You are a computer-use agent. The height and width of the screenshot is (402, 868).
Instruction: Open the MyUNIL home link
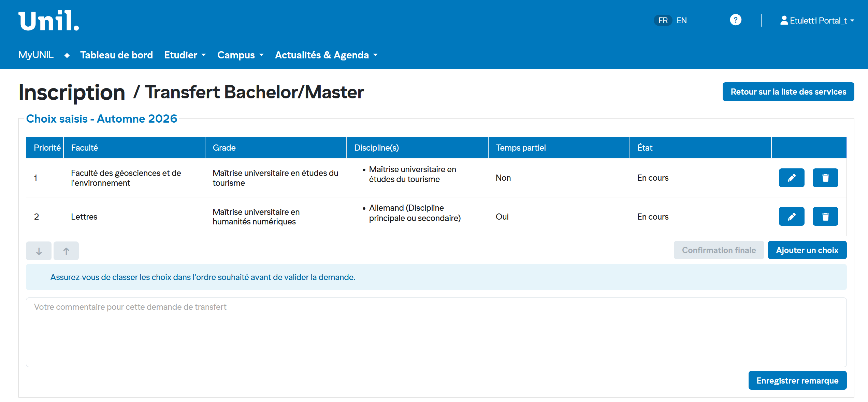click(36, 55)
